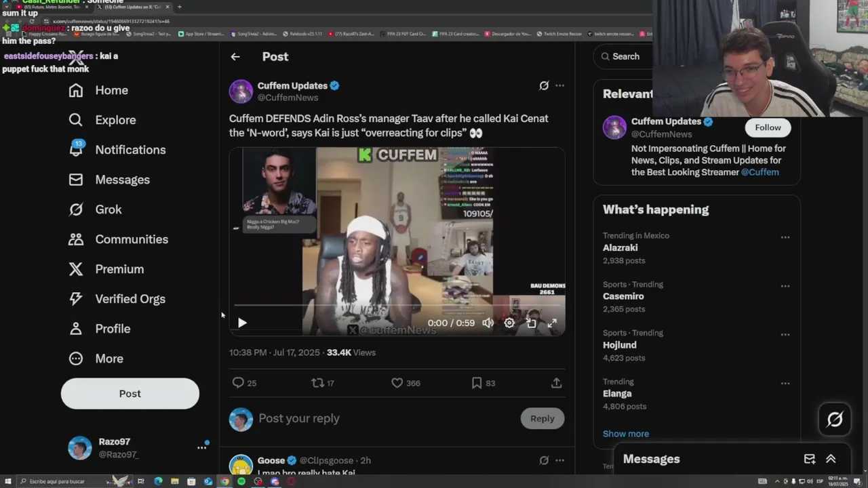
Task: Open More menu in sidebar
Action: pos(96,359)
